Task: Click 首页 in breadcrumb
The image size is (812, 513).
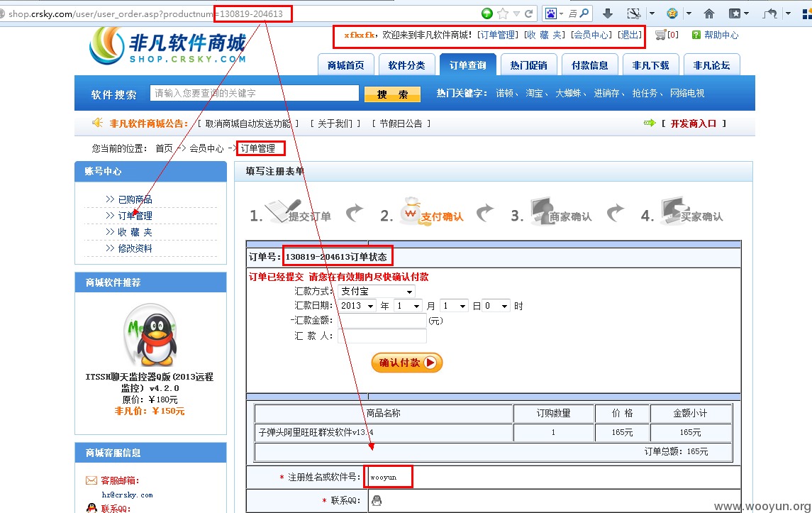Action: (164, 148)
